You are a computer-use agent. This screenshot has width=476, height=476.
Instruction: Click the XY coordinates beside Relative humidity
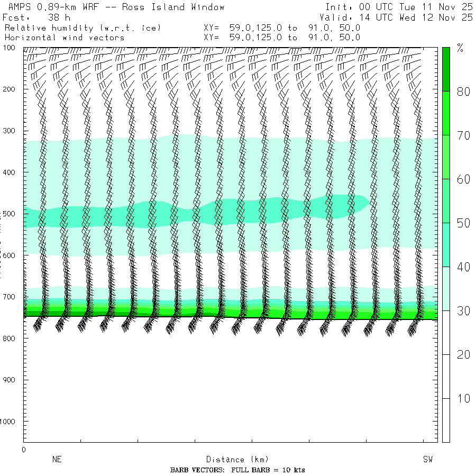[282, 28]
